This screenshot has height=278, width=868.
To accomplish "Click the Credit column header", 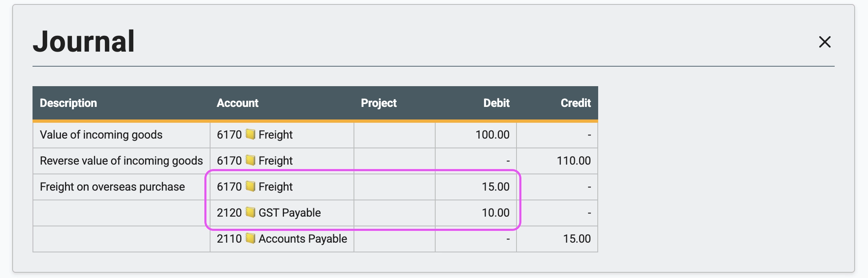I will [575, 103].
